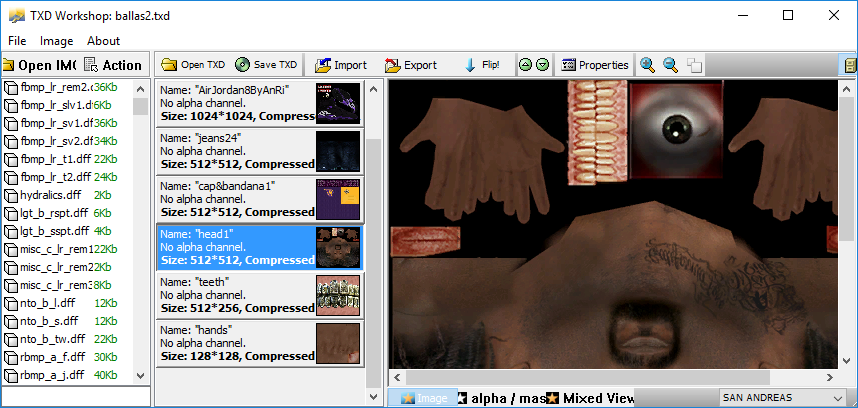This screenshot has height=408, width=858.
Task: Open the Image menu
Action: tap(56, 41)
